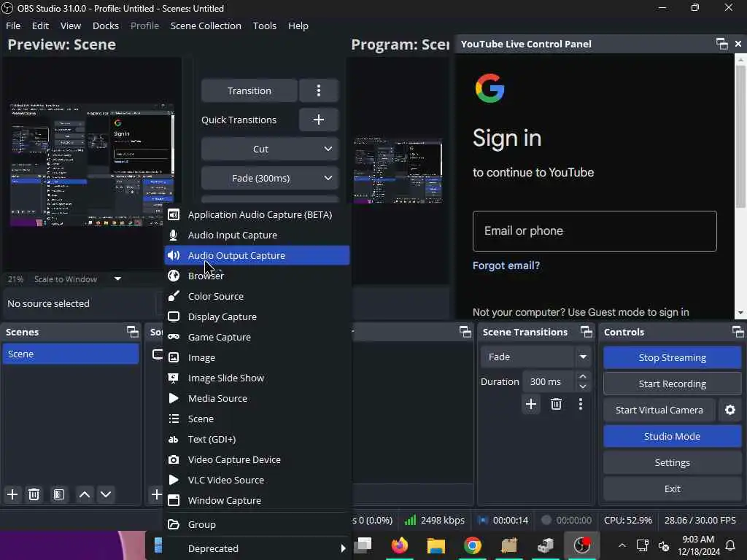The height and width of the screenshot is (560, 747).
Task: Stop Streaming in Controls dock
Action: point(672,357)
